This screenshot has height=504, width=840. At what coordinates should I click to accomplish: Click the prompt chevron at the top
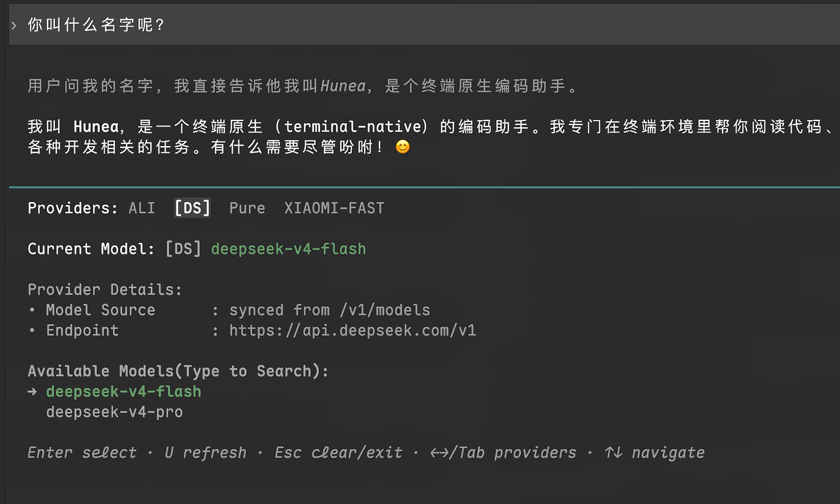[14, 25]
